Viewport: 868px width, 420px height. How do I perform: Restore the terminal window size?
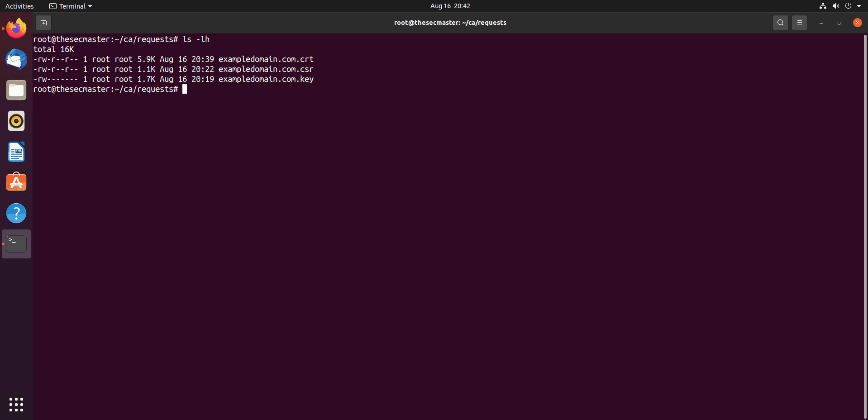point(839,23)
